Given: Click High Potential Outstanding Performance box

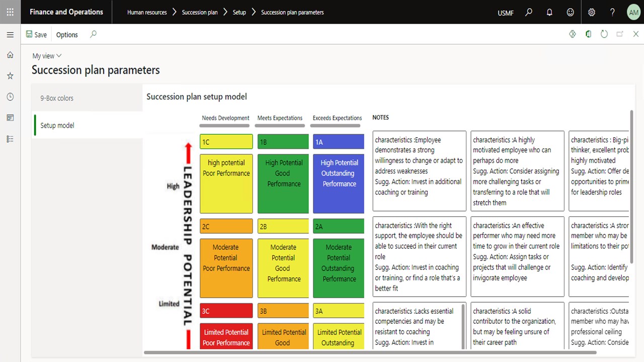Looking at the screenshot, I should 339,184.
